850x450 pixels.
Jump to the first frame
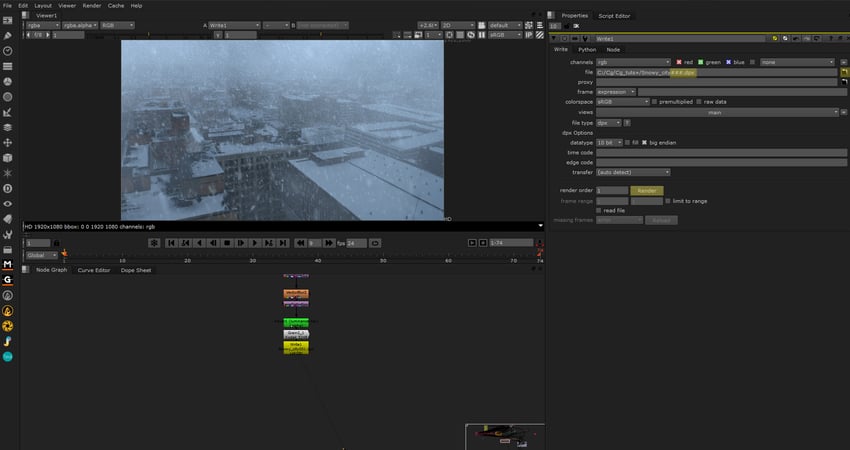tap(171, 243)
